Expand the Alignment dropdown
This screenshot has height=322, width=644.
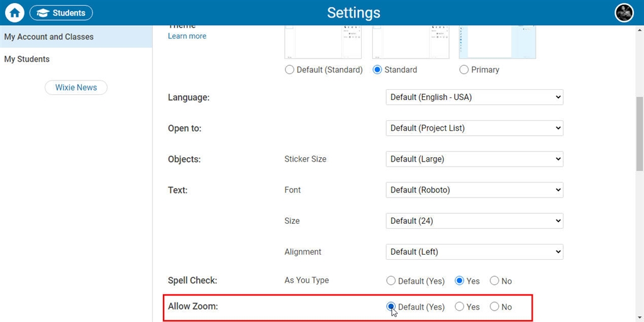click(474, 252)
